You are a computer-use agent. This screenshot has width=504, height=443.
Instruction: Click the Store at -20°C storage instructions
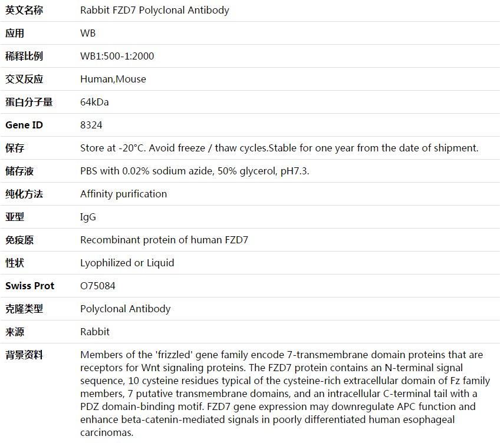click(x=279, y=148)
